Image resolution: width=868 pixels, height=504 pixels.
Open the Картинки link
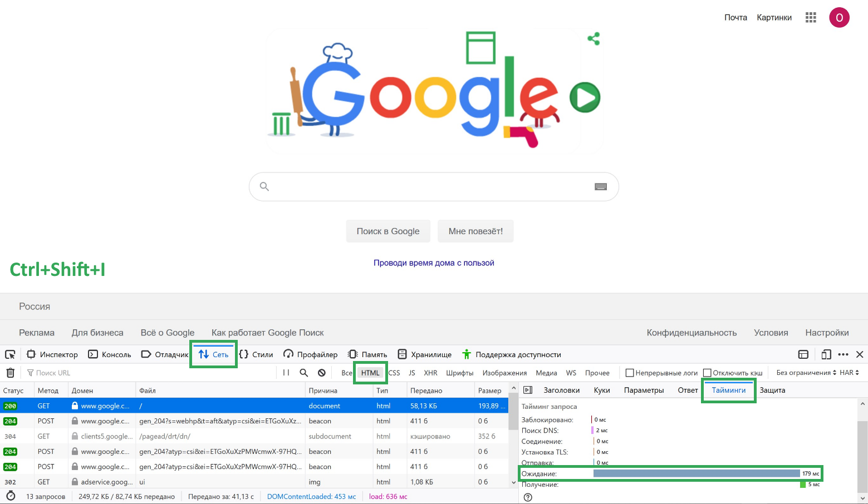tap(774, 17)
